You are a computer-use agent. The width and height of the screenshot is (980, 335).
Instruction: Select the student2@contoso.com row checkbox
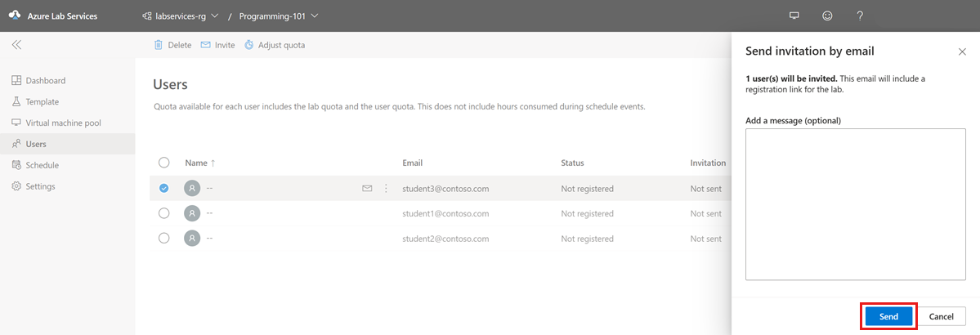pyautogui.click(x=164, y=238)
